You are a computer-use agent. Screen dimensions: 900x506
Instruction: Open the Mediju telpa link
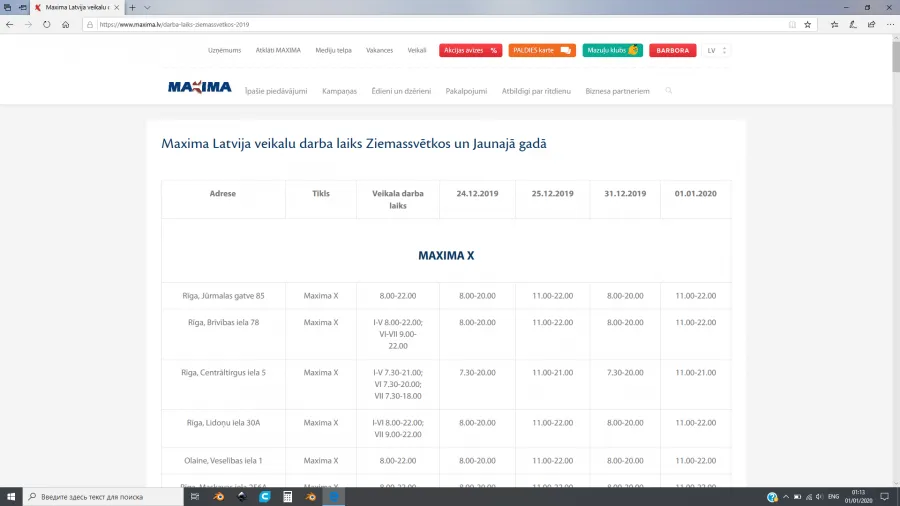tap(333, 50)
